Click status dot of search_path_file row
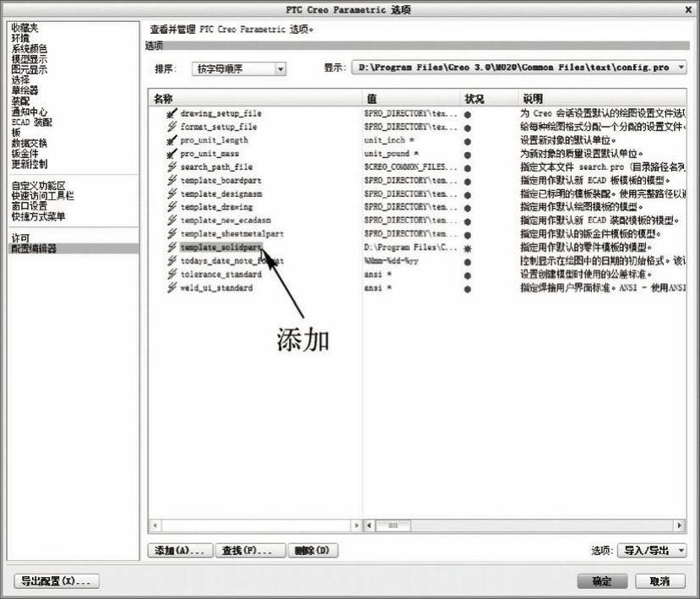Viewport: 700px width, 599px height. tap(468, 168)
